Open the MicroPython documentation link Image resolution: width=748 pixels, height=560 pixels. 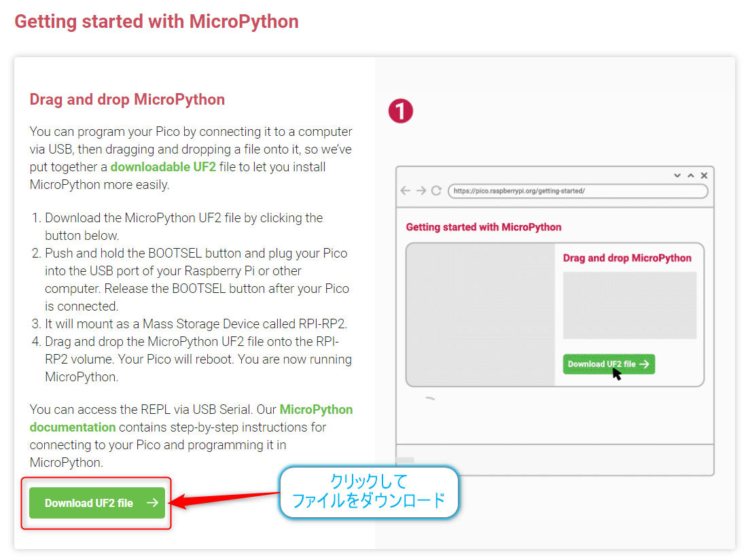pyautogui.click(x=191, y=419)
